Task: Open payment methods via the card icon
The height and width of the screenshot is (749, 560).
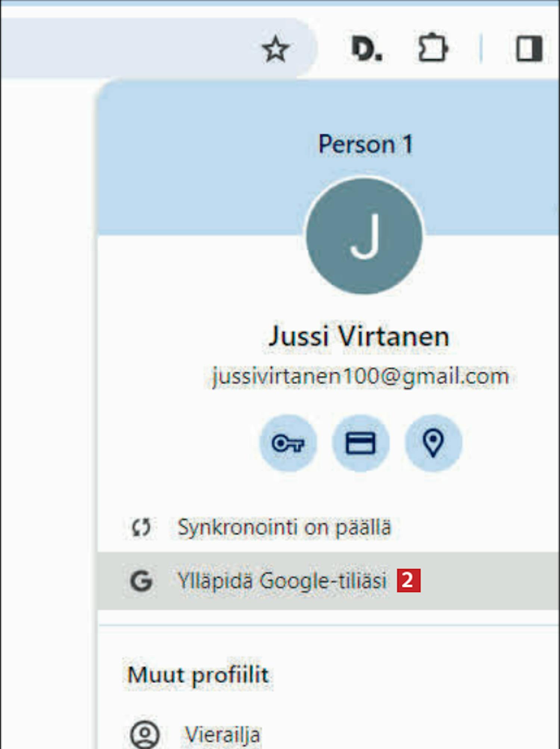Action: tap(360, 443)
